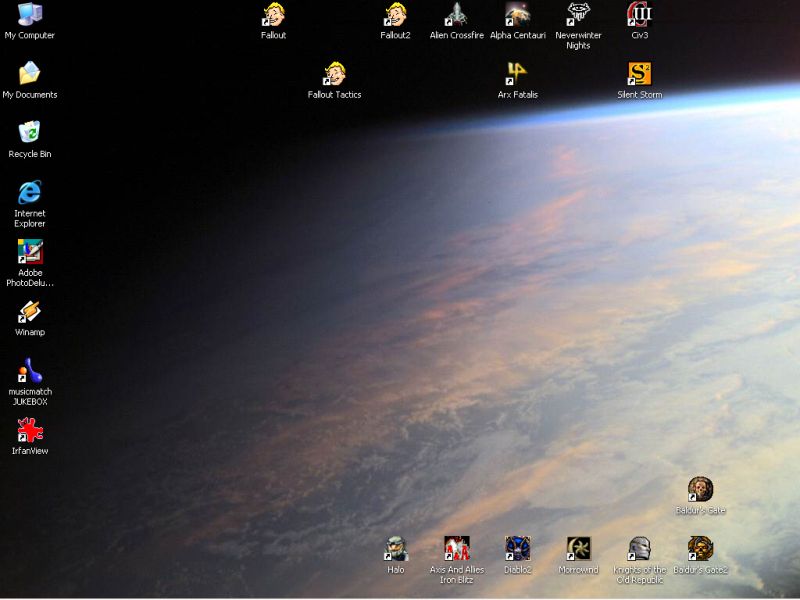Select the Alpha Centauri shortcut icon
Viewport: 800px width, 600px height.
(x=517, y=15)
